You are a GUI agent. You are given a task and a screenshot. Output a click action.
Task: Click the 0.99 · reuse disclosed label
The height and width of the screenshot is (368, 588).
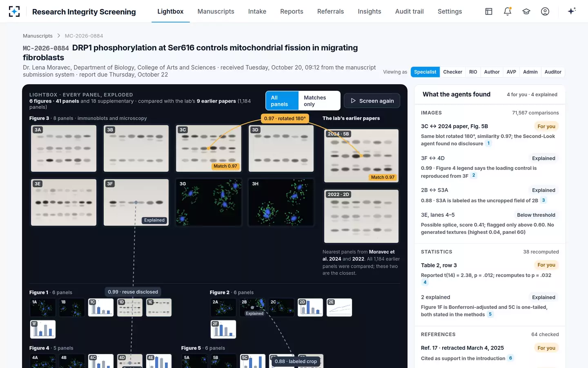pyautogui.click(x=133, y=292)
